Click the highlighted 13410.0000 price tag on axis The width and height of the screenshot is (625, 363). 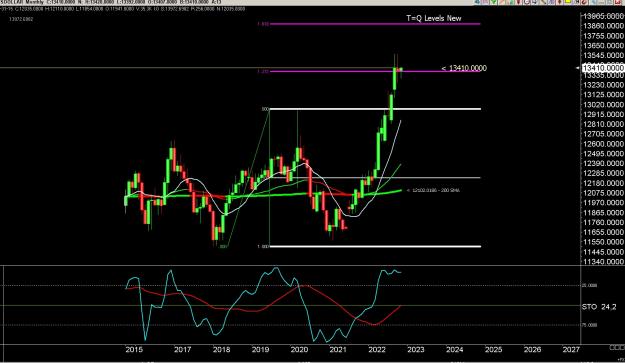point(603,68)
